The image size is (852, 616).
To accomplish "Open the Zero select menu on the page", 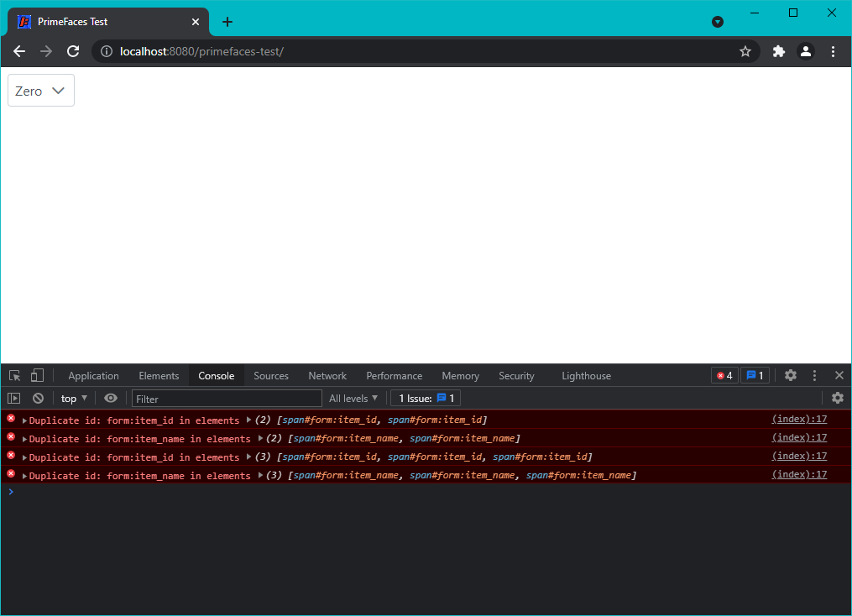I will 40,90.
